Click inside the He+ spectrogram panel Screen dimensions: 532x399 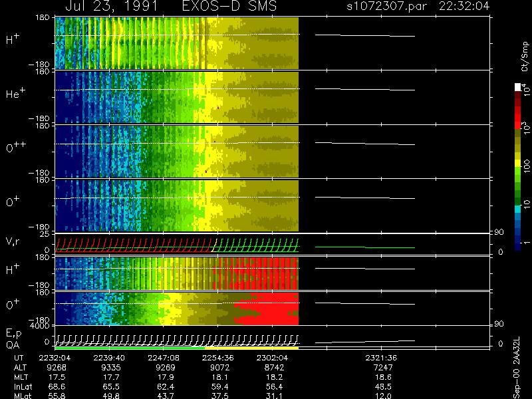177,97
